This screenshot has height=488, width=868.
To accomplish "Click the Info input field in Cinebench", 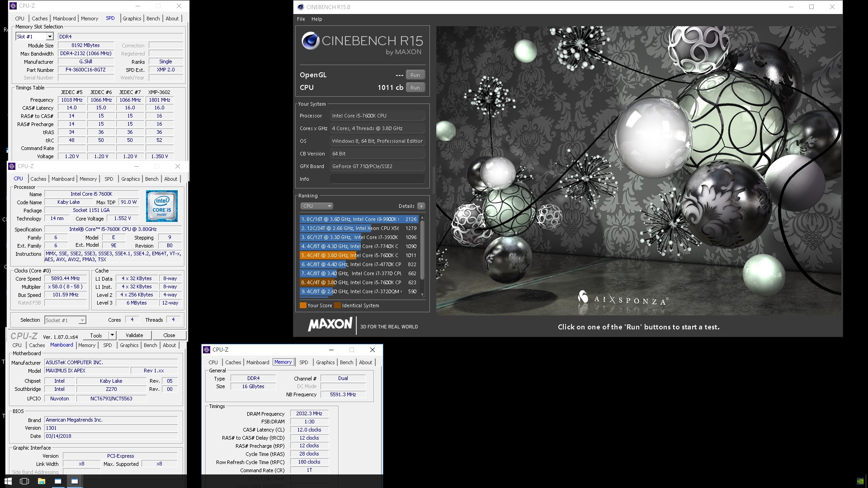I will click(x=377, y=179).
